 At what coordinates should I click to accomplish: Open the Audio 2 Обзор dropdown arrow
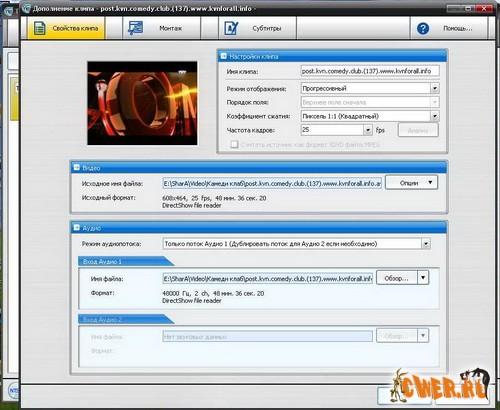(423, 336)
